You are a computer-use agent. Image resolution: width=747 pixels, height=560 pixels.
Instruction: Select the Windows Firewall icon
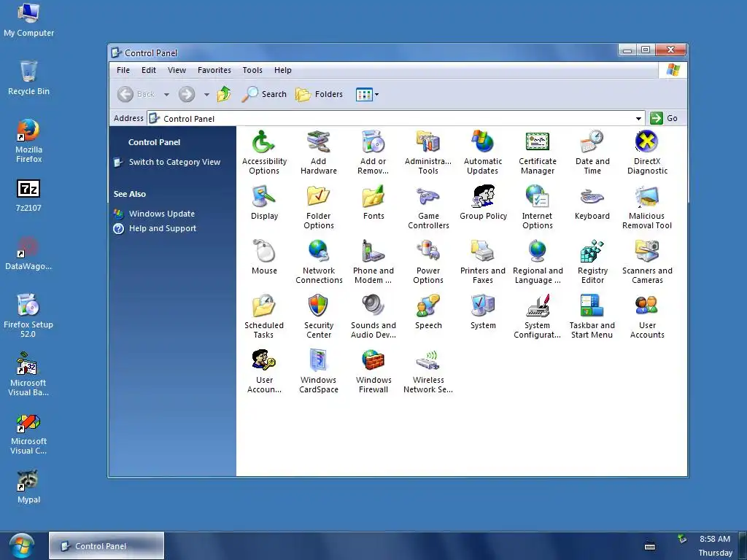pos(373,371)
